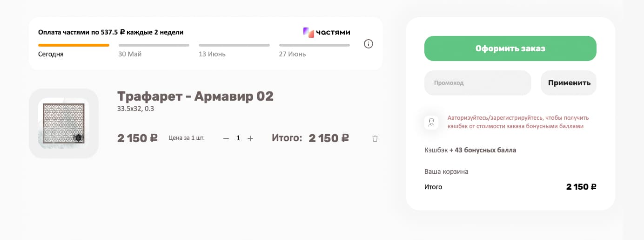The height and width of the screenshot is (240, 644).
Task: Select the 27 Июнь installment segment
Action: click(314, 45)
